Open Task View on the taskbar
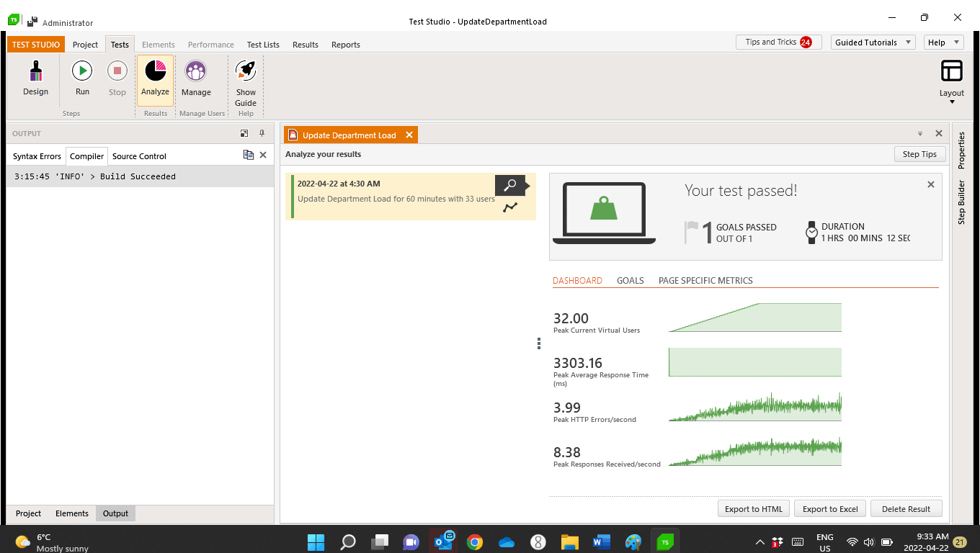 click(380, 541)
